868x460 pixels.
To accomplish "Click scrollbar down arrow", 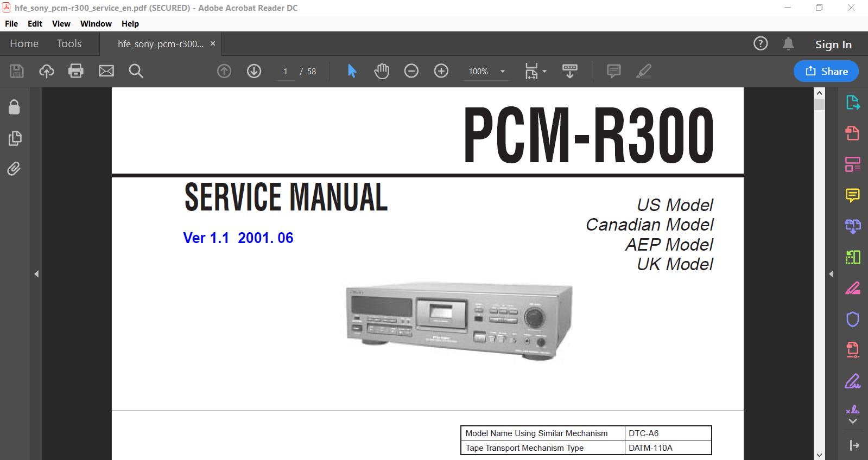I will [819, 455].
